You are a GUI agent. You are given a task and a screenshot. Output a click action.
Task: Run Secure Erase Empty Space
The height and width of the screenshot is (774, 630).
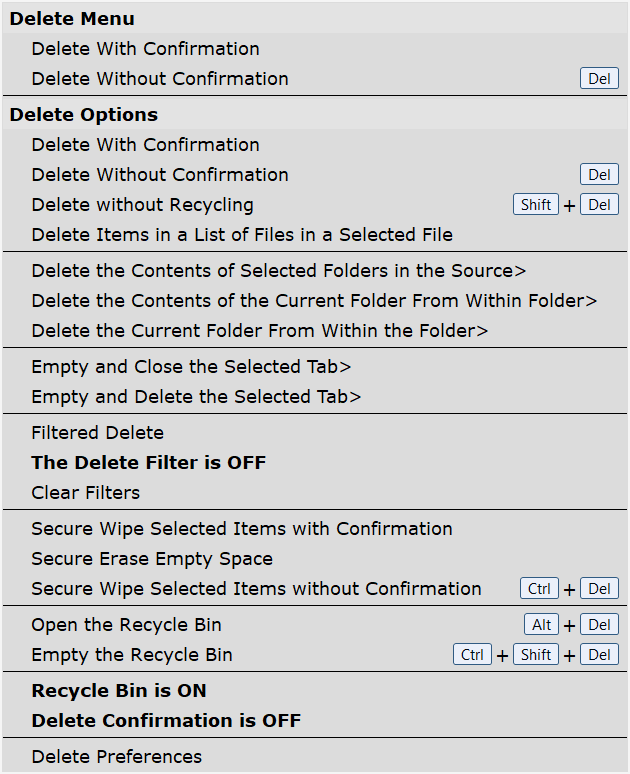[x=151, y=559]
